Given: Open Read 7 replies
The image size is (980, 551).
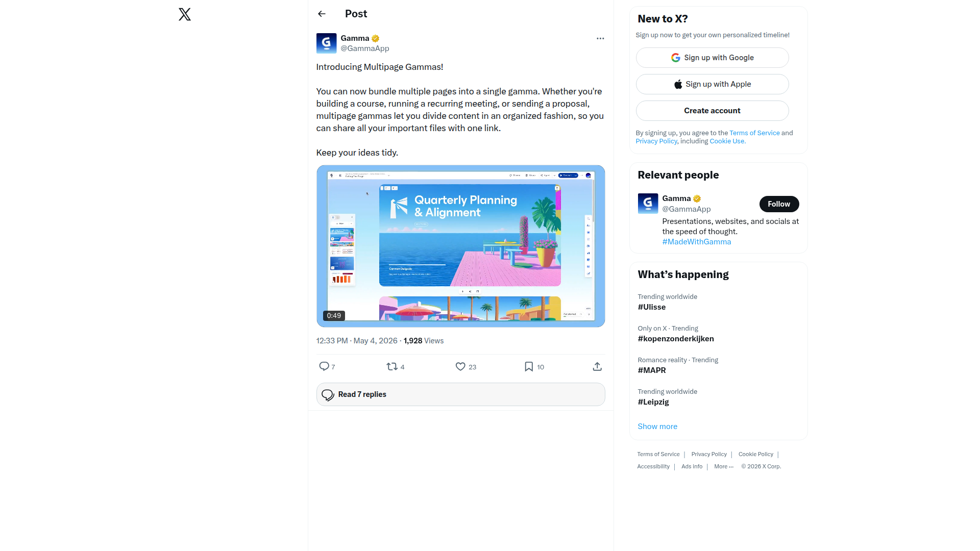Looking at the screenshot, I should [x=460, y=394].
